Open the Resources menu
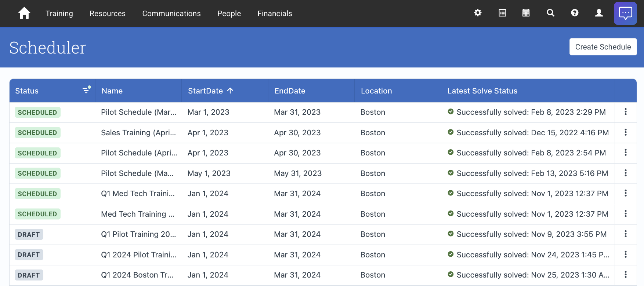The image size is (644, 286). [108, 14]
